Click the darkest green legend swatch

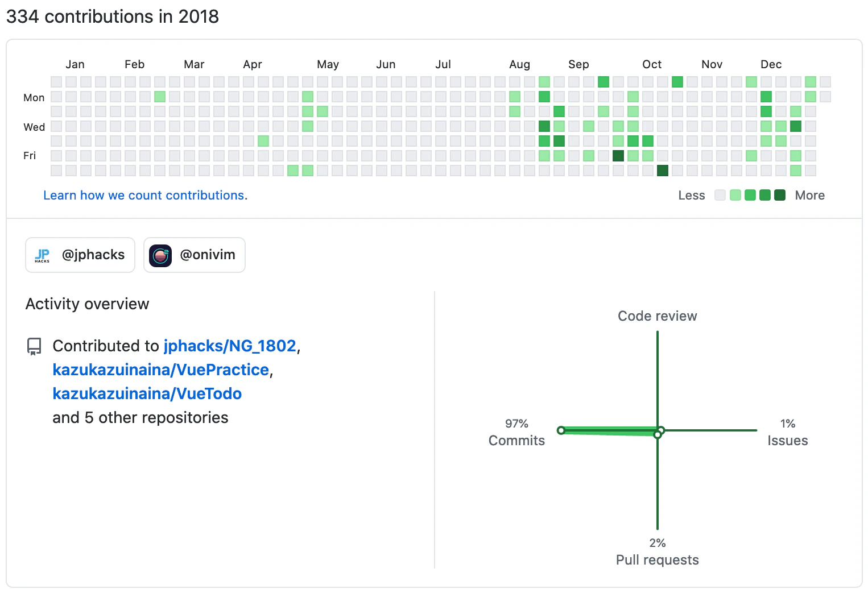point(780,195)
